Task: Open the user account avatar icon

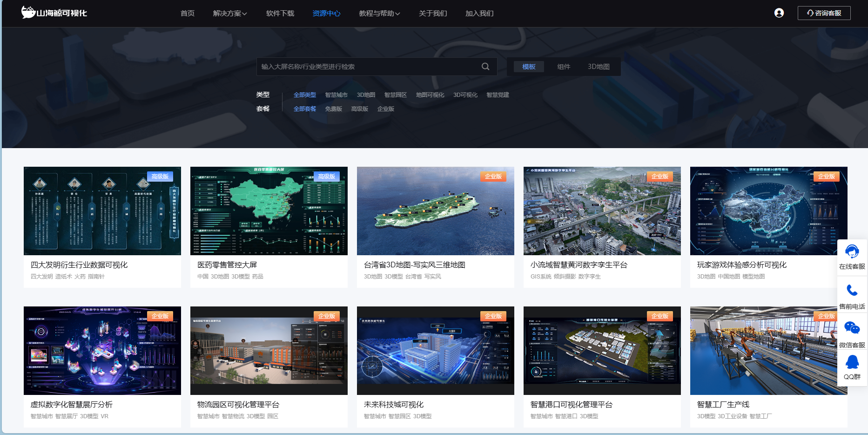Action: coord(779,13)
